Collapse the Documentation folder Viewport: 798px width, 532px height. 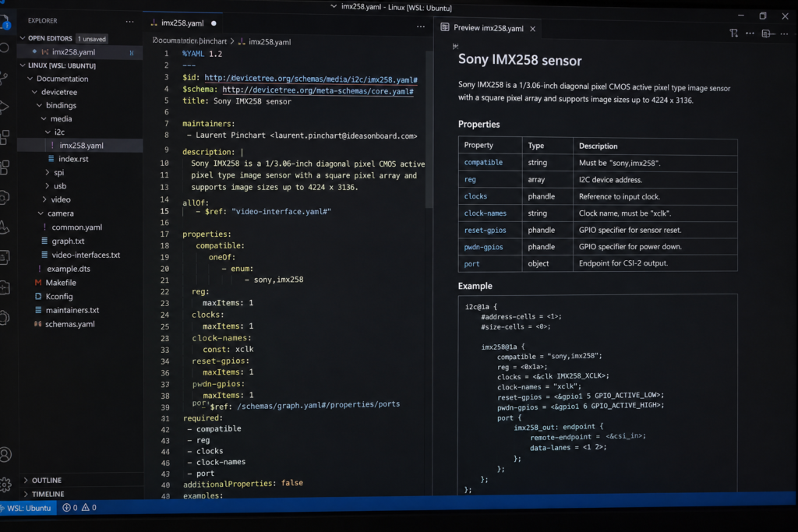tap(30, 79)
